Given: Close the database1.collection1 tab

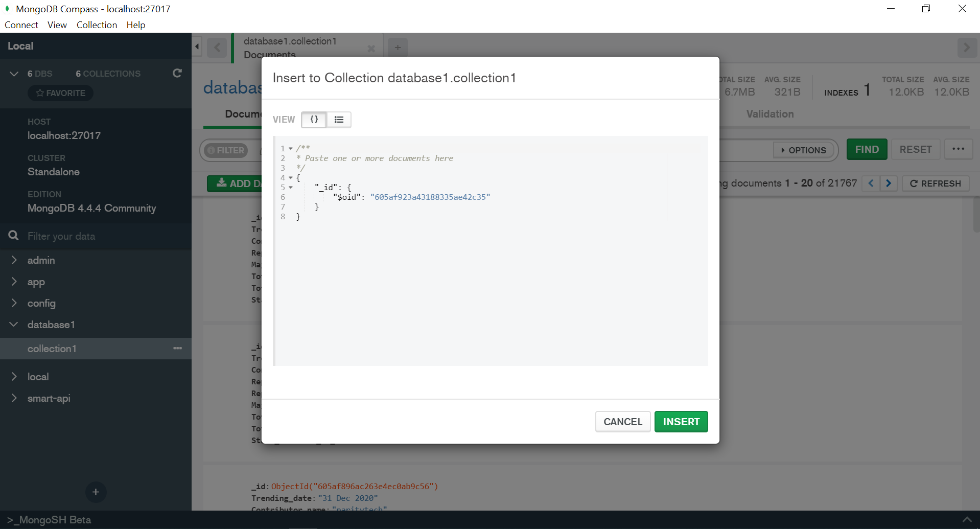Looking at the screenshot, I should point(371,49).
